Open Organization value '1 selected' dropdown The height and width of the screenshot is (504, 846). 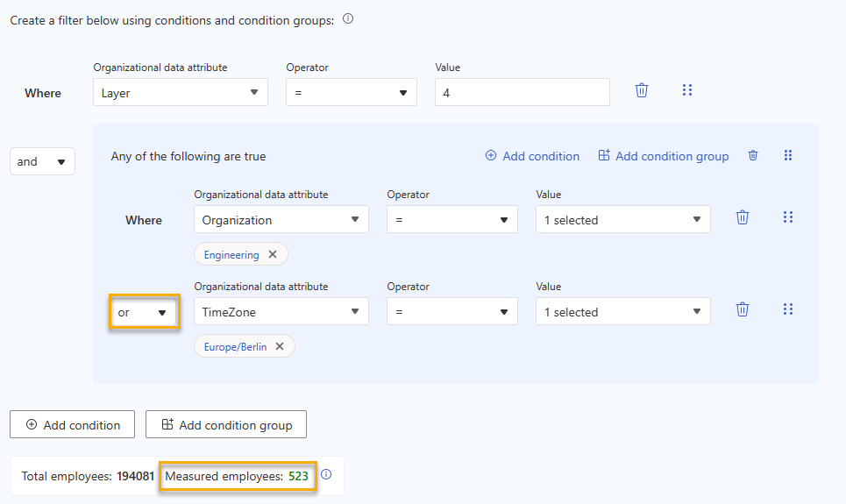[x=622, y=220]
